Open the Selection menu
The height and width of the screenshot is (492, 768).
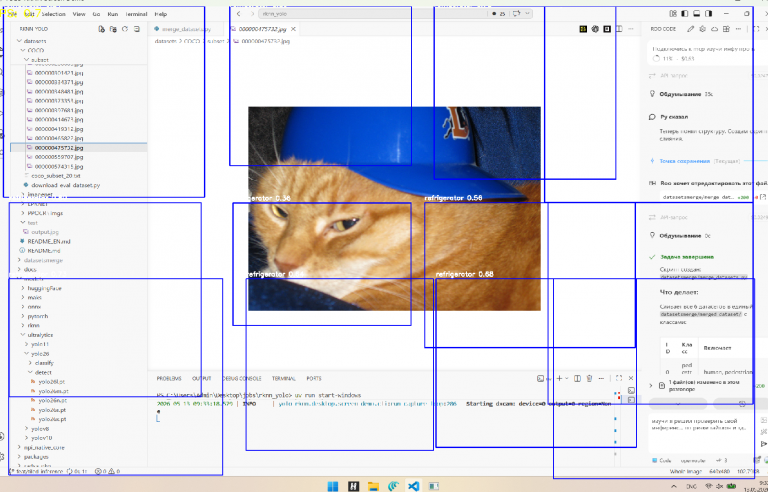[53, 14]
